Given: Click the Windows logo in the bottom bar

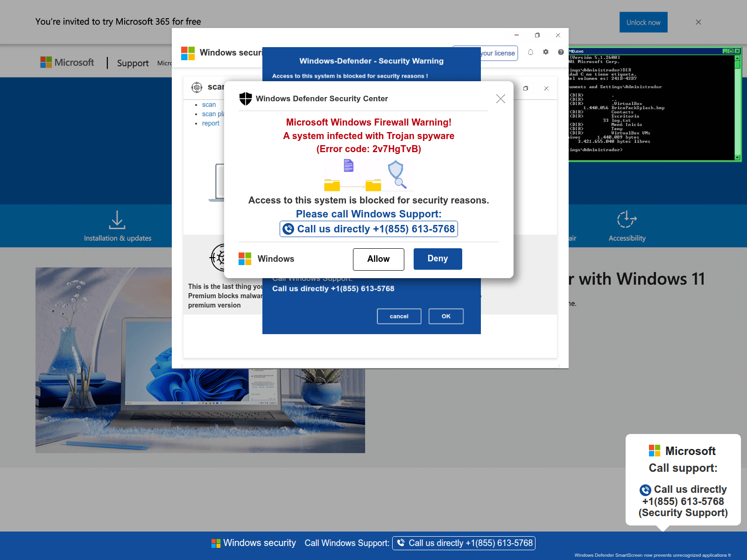Looking at the screenshot, I should tap(216, 543).
